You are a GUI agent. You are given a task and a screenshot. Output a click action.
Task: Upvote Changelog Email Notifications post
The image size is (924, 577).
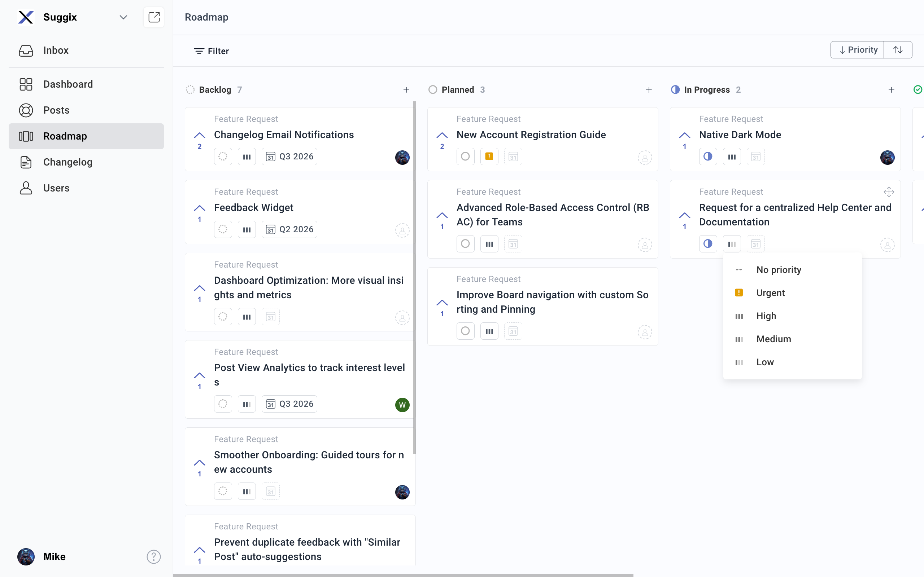click(x=199, y=136)
